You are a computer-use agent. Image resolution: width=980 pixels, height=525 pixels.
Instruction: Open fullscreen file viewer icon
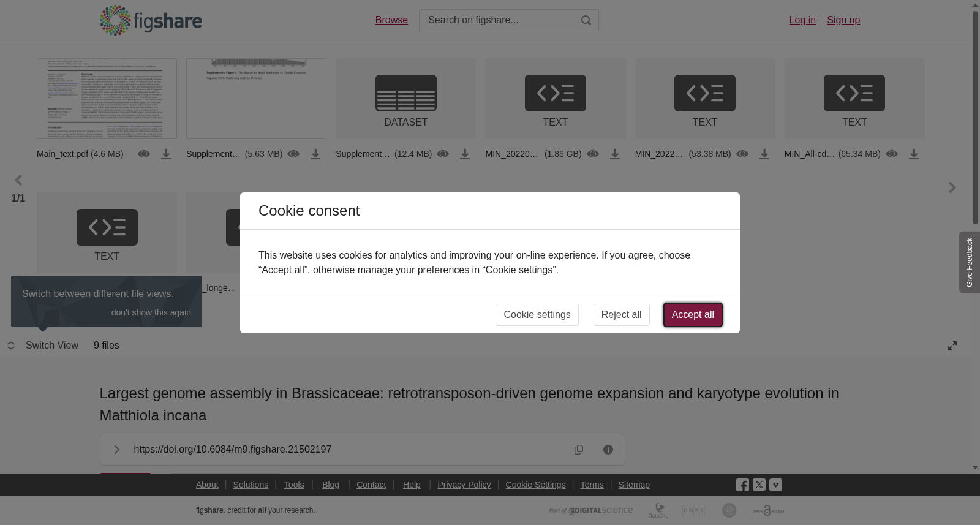[952, 346]
